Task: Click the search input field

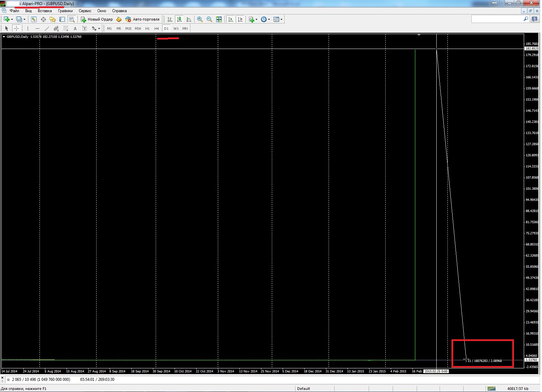Action: point(497,19)
